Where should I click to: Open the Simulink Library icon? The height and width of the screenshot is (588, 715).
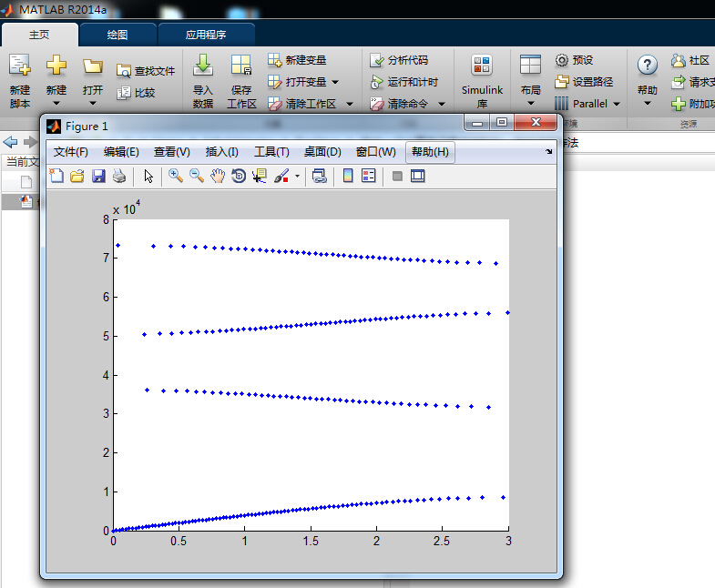click(482, 66)
